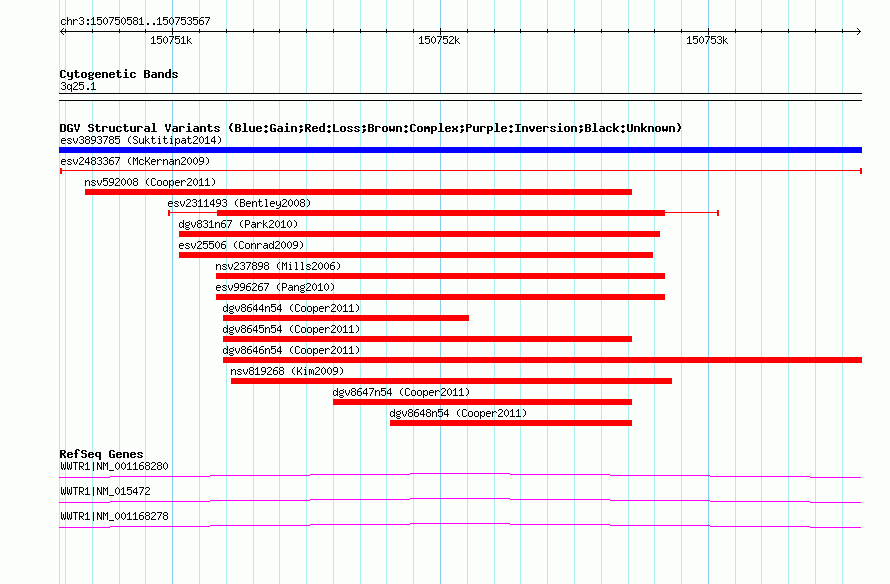Open dgv8647n54 (Cooper2011) variant label

401,392
